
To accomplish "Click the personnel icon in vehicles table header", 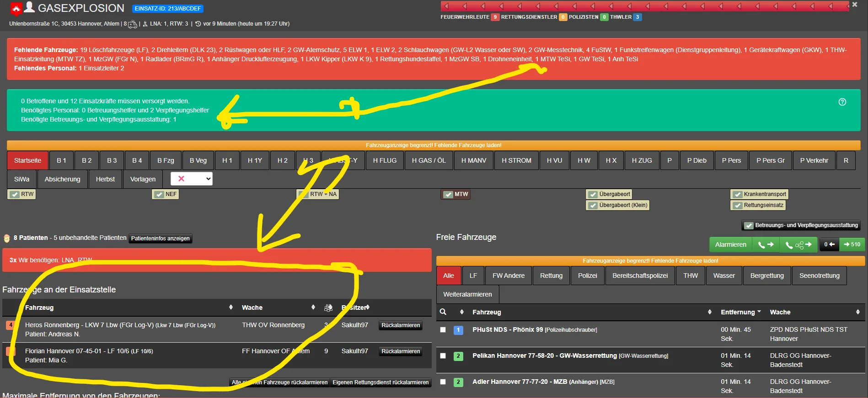I will click(328, 308).
